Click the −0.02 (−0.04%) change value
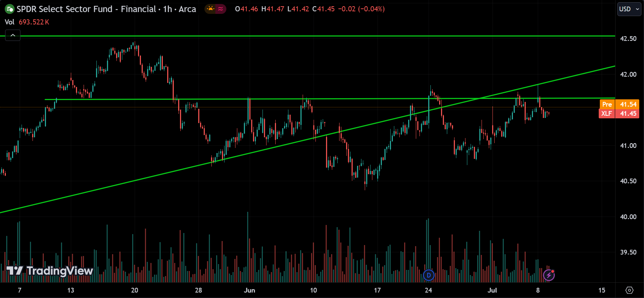The height and width of the screenshot is (298, 644). (361, 9)
